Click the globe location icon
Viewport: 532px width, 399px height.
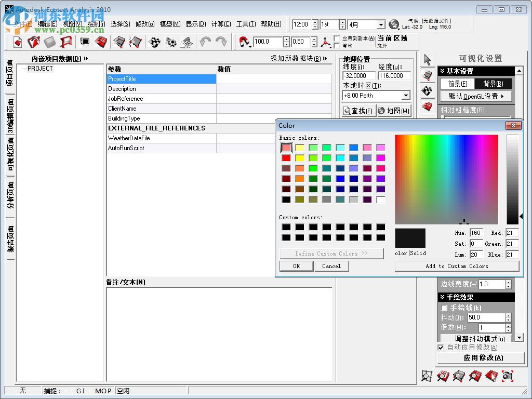click(x=394, y=24)
